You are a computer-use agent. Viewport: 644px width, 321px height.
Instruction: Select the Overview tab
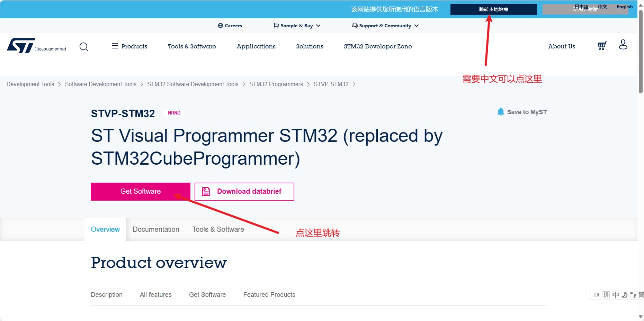point(105,229)
